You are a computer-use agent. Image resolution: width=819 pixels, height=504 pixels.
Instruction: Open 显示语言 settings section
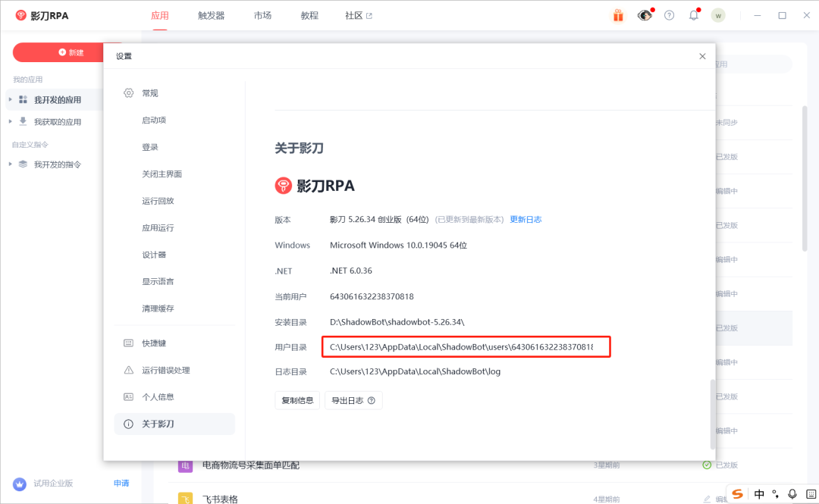pyautogui.click(x=158, y=281)
